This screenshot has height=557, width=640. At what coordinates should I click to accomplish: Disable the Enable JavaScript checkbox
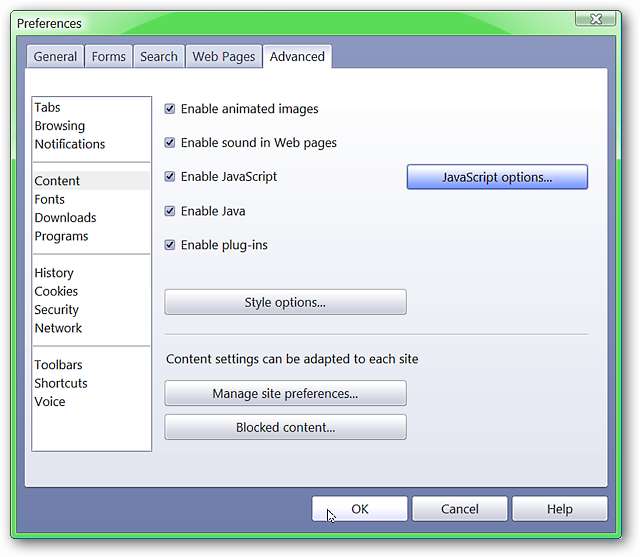coord(170,177)
